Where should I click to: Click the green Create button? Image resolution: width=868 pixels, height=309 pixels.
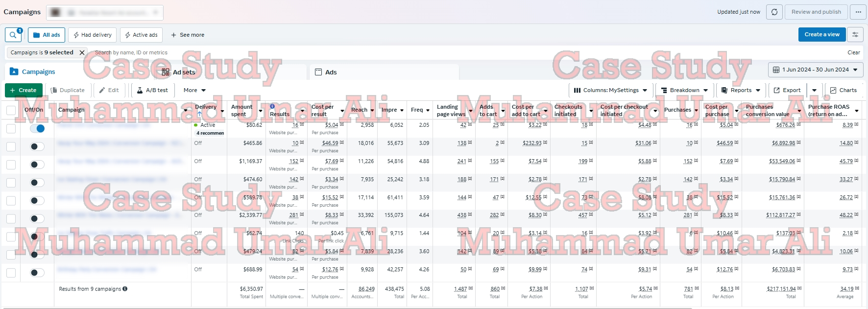(x=24, y=90)
